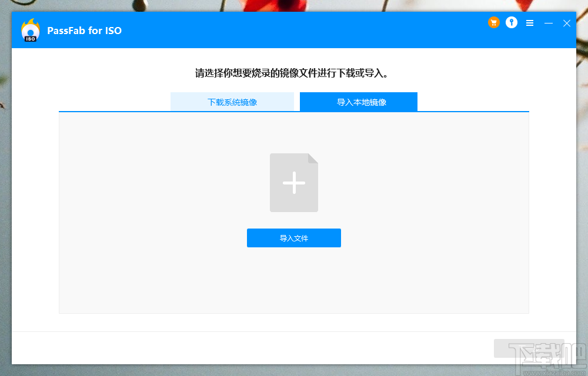Click the title bar text PassFab for ISO

coord(84,30)
